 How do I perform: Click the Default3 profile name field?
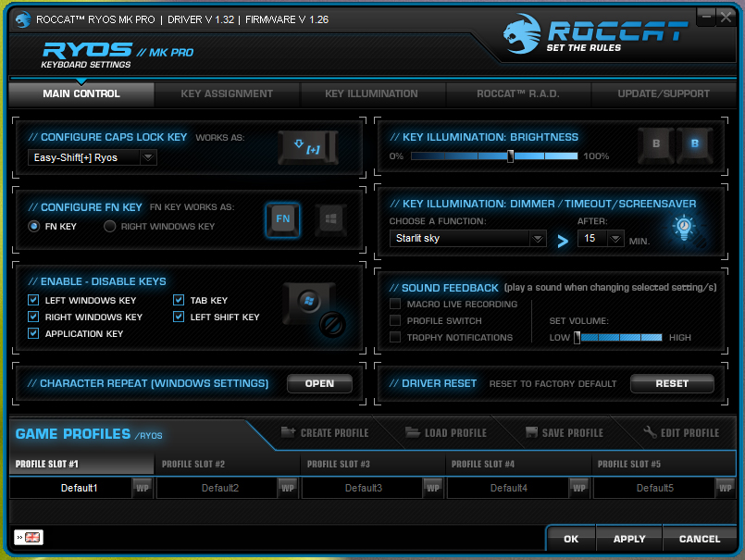pos(363,488)
